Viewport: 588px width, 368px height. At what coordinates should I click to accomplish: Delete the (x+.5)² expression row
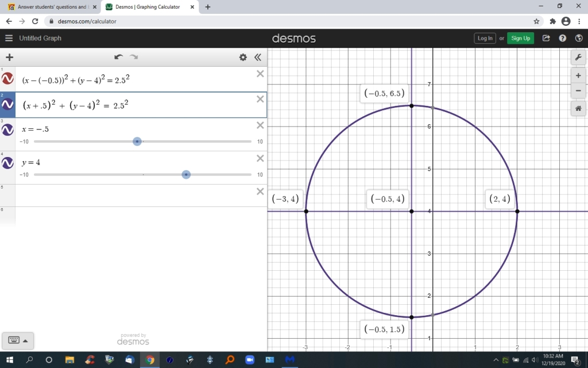pyautogui.click(x=260, y=99)
